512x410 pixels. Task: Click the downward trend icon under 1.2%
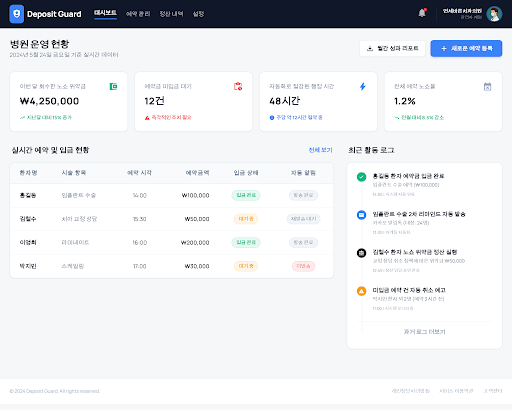tap(397, 118)
